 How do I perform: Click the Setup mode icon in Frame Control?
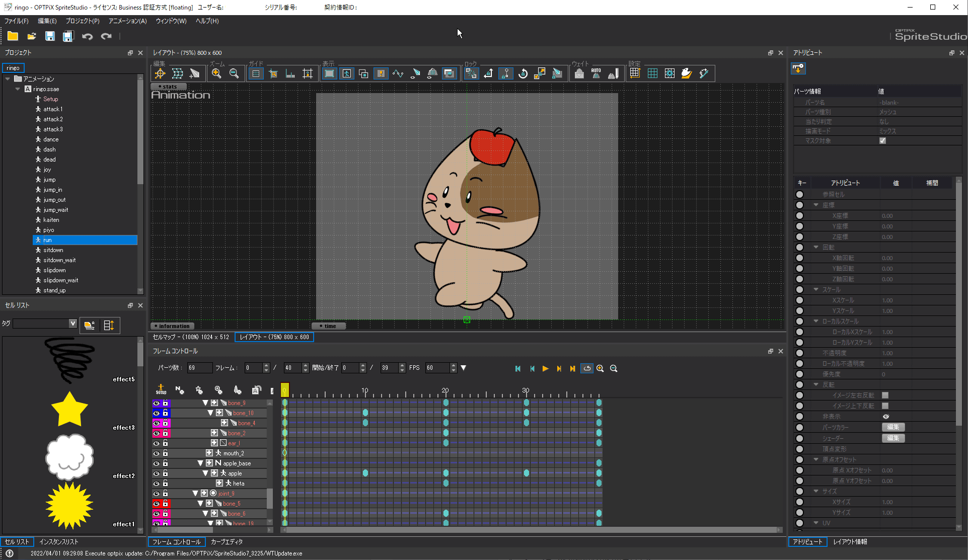pyautogui.click(x=161, y=389)
